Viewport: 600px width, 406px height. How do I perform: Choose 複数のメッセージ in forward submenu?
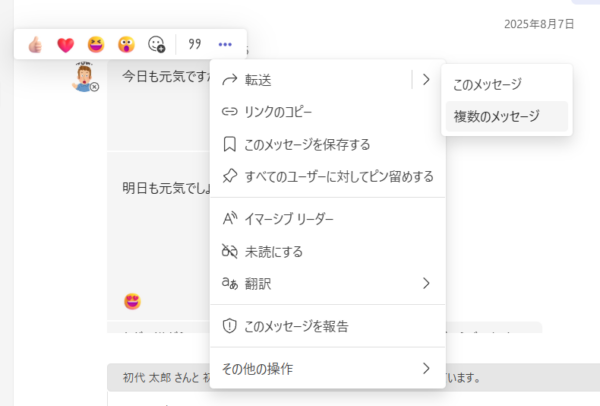tap(496, 116)
